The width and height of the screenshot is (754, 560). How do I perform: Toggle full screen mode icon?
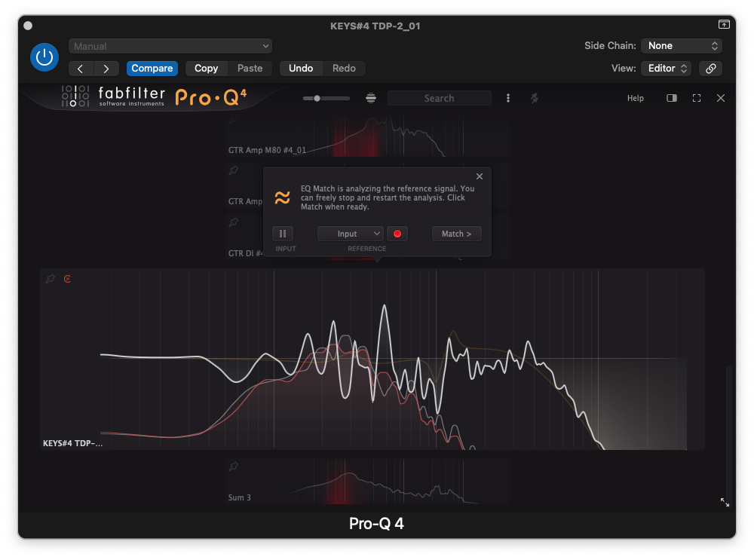click(697, 98)
